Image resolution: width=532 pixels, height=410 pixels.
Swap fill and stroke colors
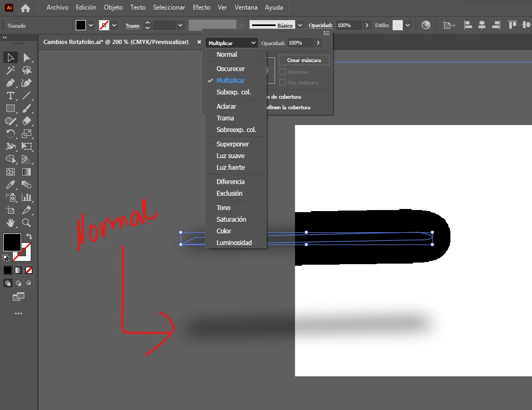(x=29, y=236)
